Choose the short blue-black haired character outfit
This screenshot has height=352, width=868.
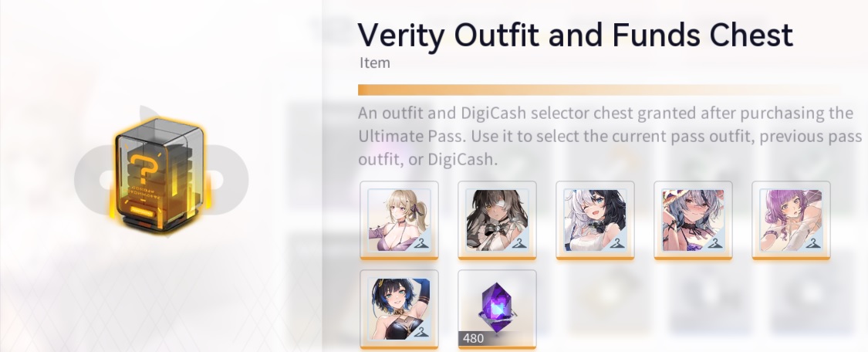pyautogui.click(x=399, y=310)
